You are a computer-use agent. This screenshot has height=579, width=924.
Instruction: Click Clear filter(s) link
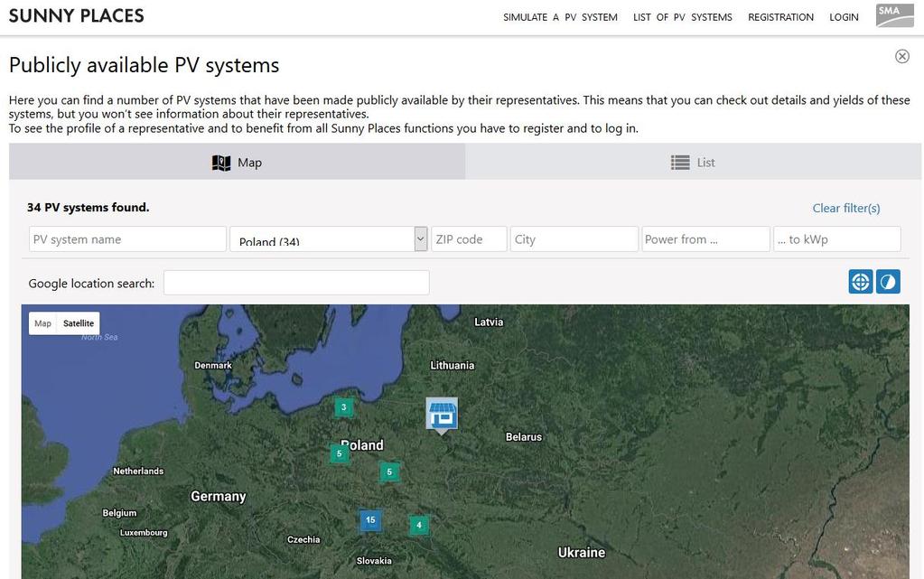coord(845,208)
